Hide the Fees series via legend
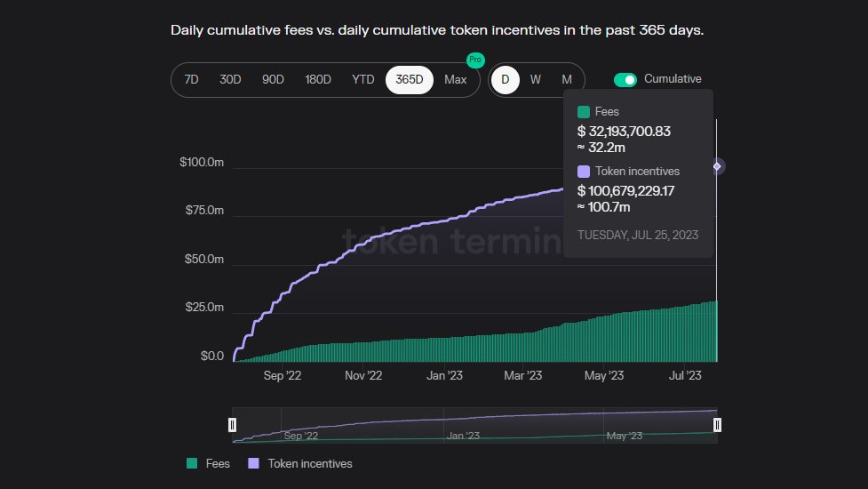Screen dimensions: 868x489 pyautogui.click(x=218, y=463)
